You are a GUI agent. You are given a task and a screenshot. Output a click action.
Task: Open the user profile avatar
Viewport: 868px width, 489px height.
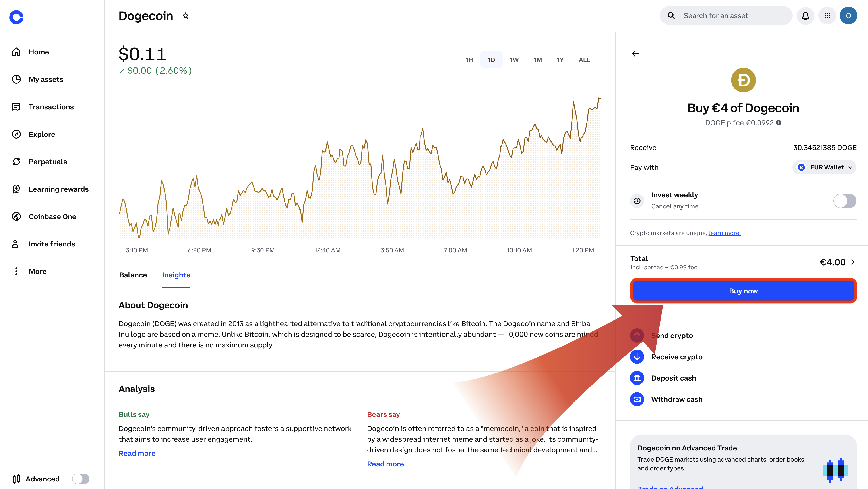(848, 16)
